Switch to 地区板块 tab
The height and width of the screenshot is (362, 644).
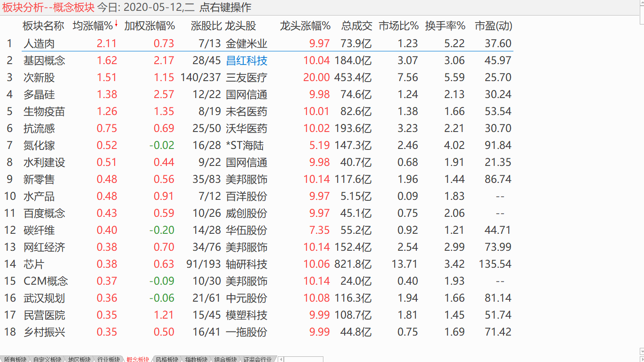click(79, 359)
